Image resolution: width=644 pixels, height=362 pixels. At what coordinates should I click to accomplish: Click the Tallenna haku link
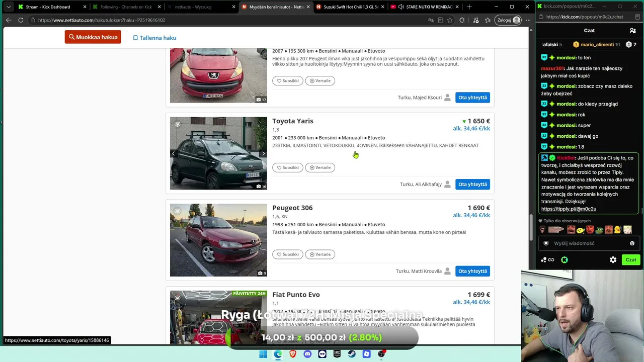coord(154,38)
